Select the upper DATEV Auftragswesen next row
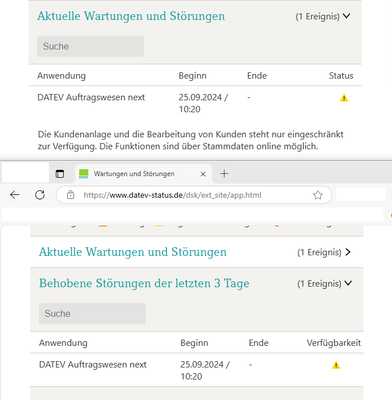Image resolution: width=392 pixels, height=400 pixels. [x=195, y=103]
